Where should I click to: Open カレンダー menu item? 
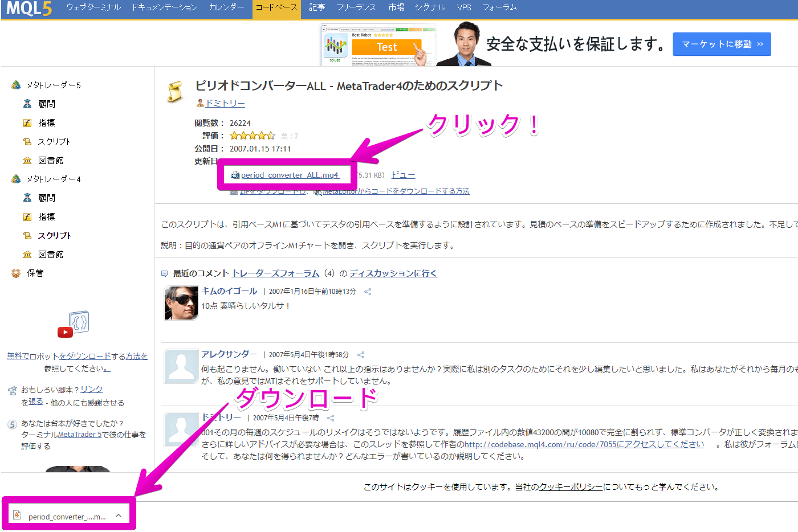pos(226,7)
